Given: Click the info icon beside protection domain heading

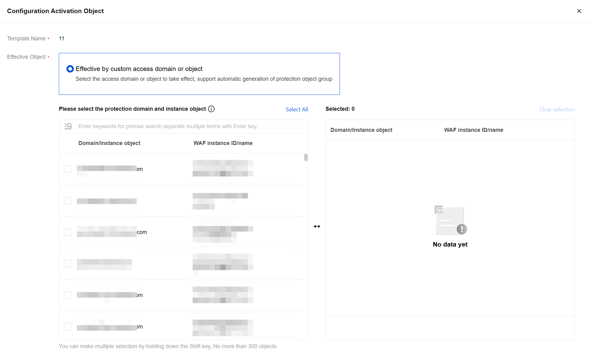Looking at the screenshot, I should tap(211, 109).
